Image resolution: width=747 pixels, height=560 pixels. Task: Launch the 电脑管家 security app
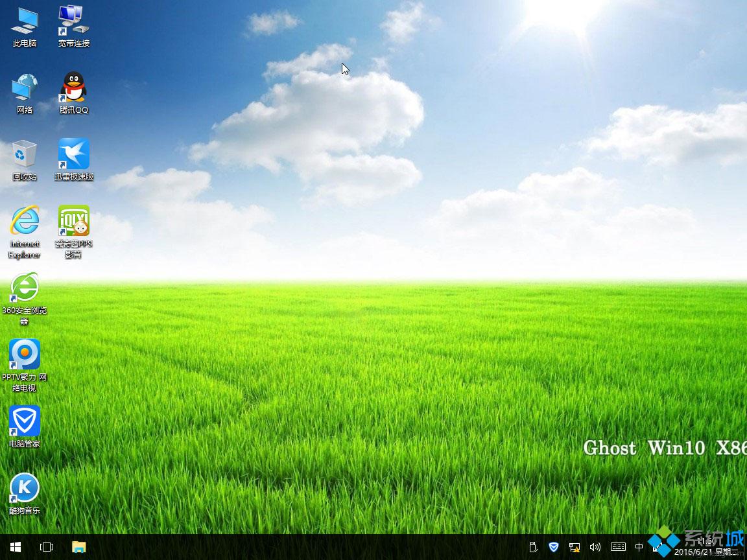(24, 421)
